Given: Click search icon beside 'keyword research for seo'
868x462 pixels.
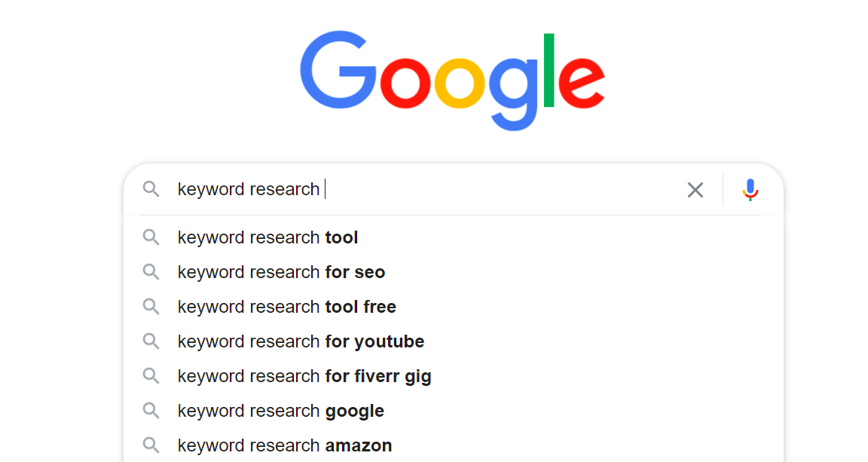Looking at the screenshot, I should coord(151,272).
